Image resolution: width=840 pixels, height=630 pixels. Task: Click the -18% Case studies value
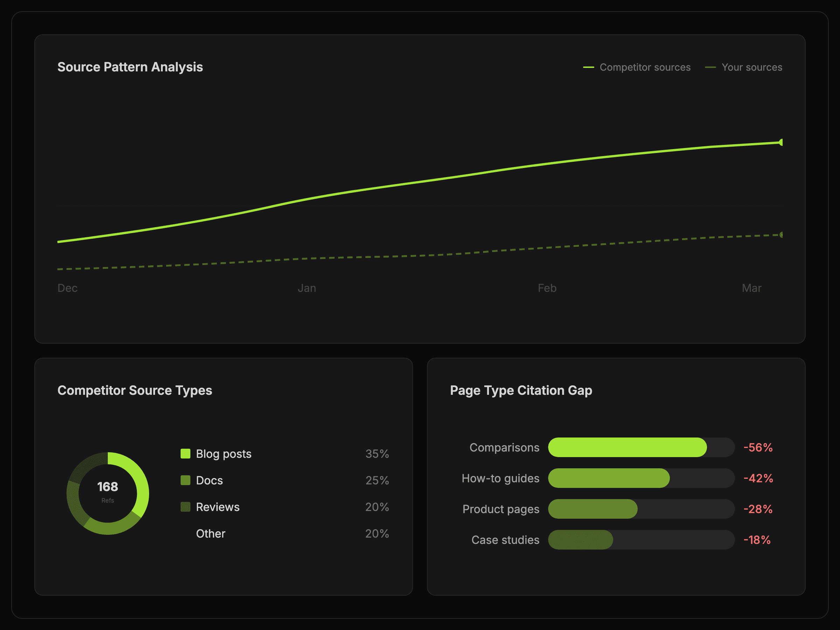(x=757, y=540)
